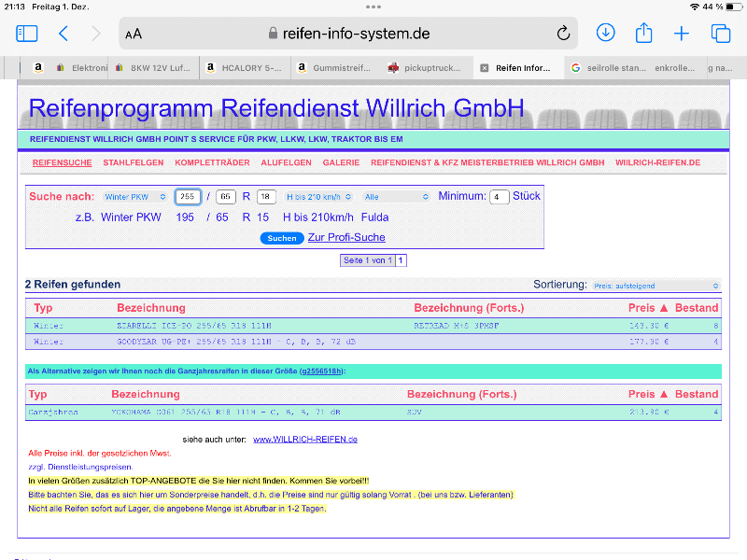
Task: Go to results page 1
Action: coord(401,260)
